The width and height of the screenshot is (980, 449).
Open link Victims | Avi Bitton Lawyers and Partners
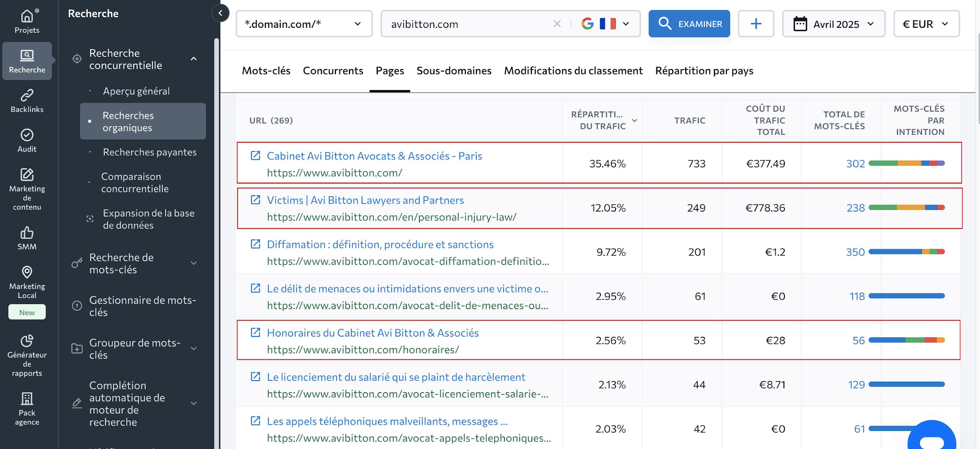[x=365, y=200]
